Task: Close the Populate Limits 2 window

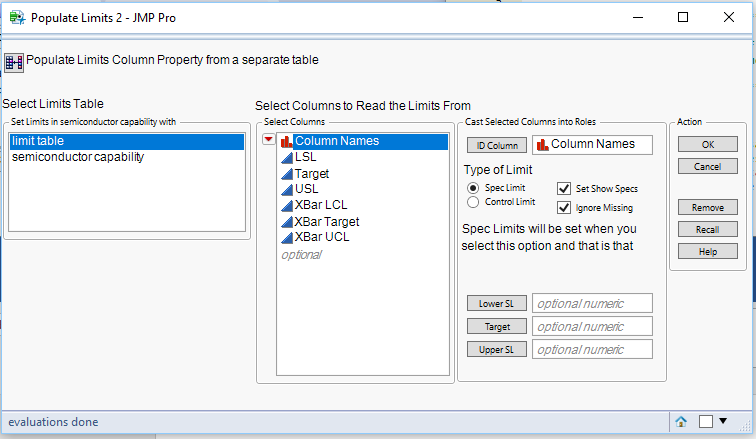Action: click(x=729, y=18)
